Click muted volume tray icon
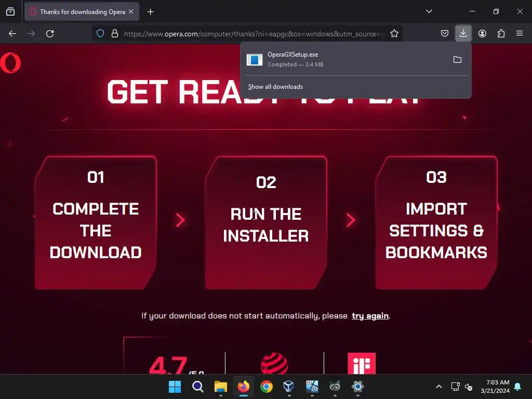Image resolution: width=532 pixels, height=399 pixels. click(469, 387)
